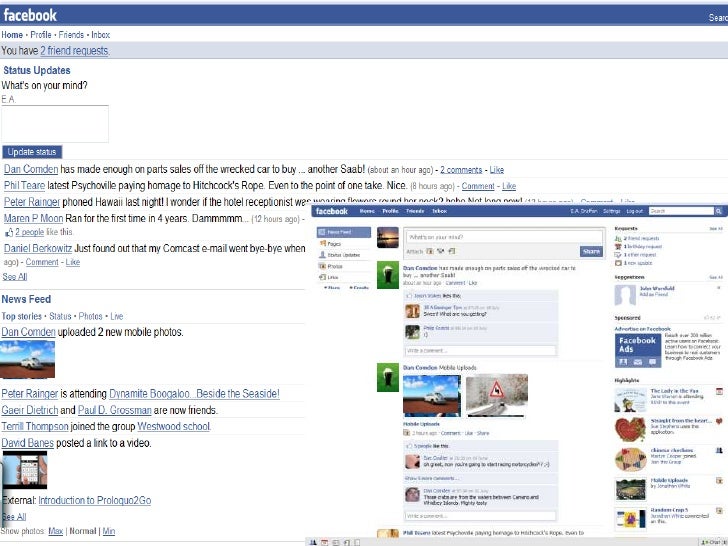Click the friends icon in the bottom chat bar
Screen dimensions: 728x546
click(x=313, y=542)
